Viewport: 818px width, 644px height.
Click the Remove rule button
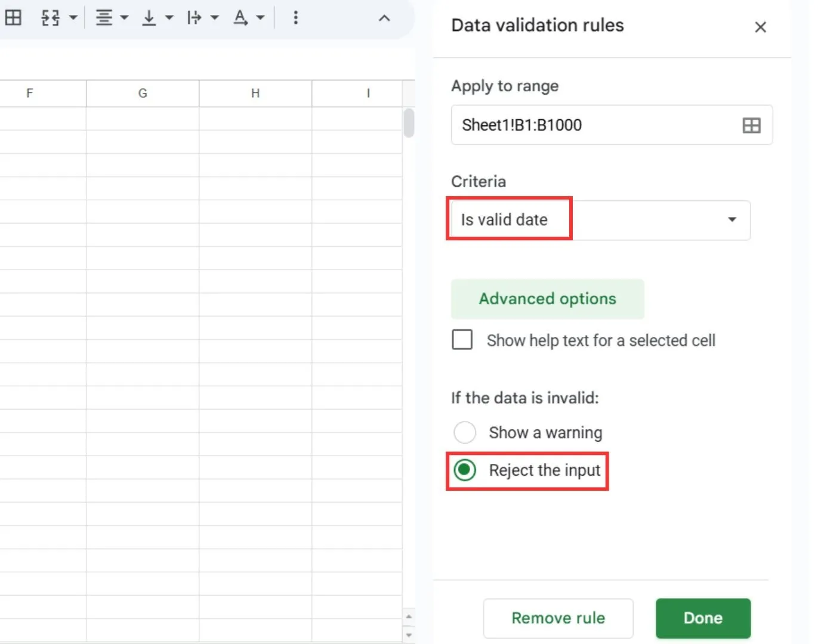point(558,618)
